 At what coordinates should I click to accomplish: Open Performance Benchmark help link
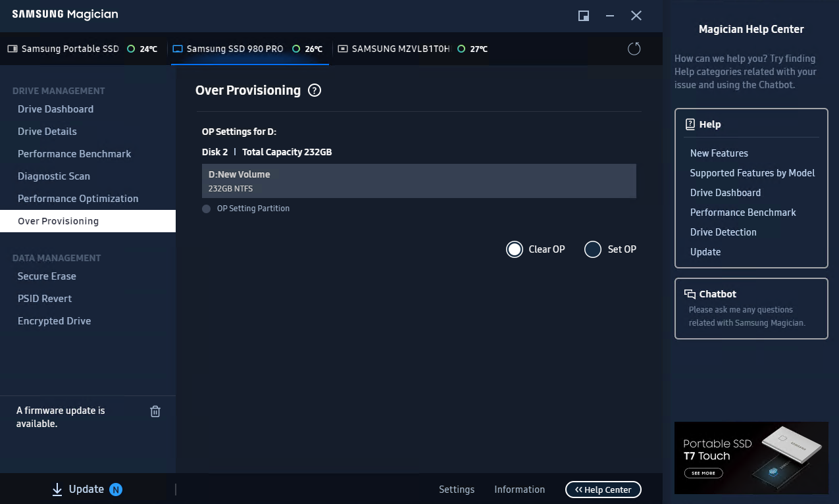point(743,213)
